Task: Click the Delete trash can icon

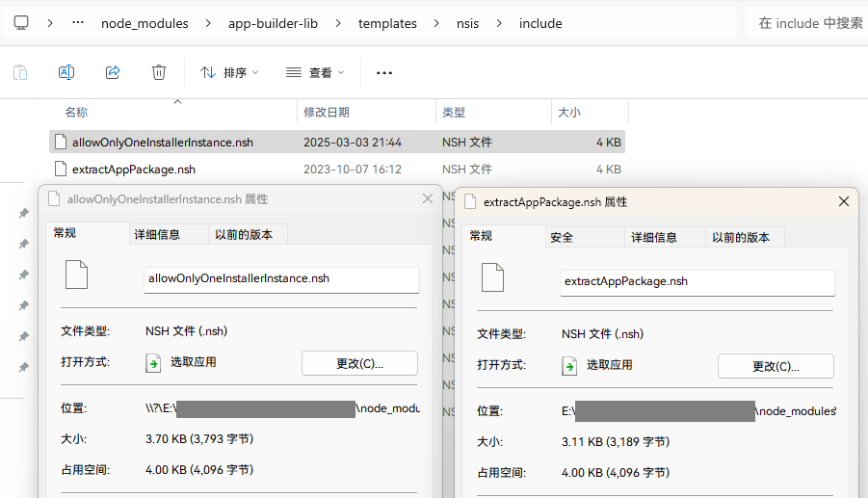Action: (159, 72)
